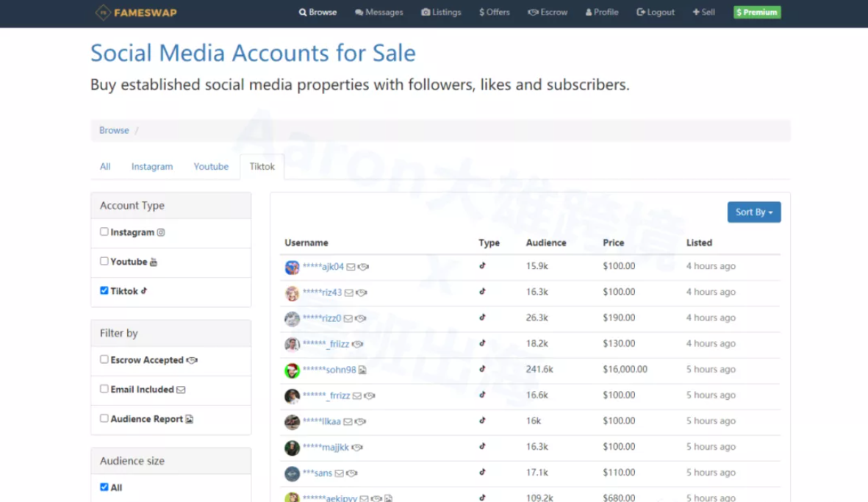Uncheck the Tiktok account type checkbox
The height and width of the screenshot is (502, 868).
coord(104,290)
